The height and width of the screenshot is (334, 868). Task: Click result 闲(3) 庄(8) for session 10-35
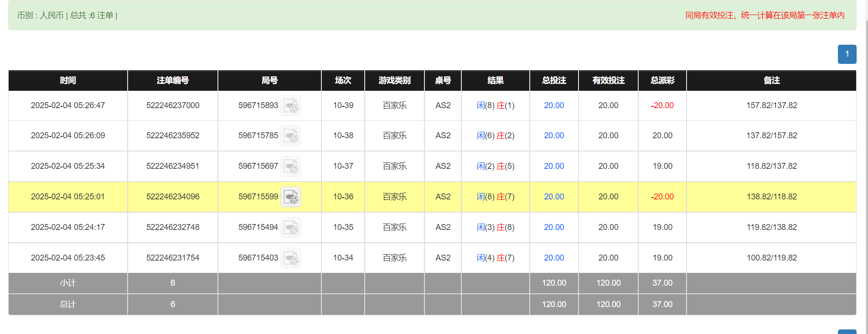[495, 227]
